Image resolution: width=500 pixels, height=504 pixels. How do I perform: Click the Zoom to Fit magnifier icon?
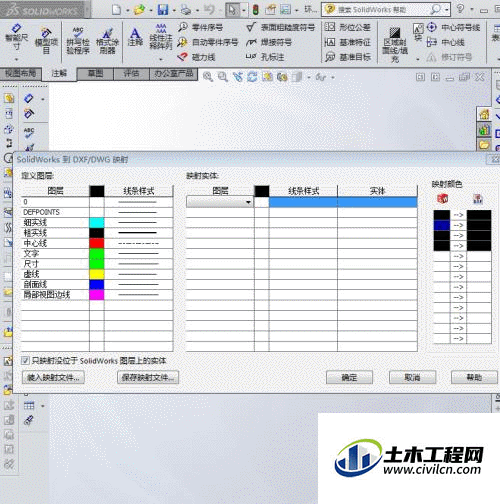208,77
